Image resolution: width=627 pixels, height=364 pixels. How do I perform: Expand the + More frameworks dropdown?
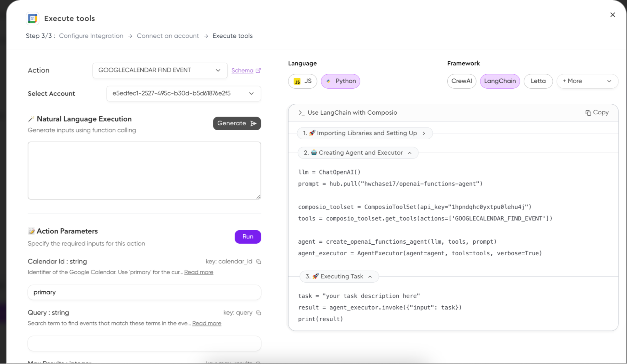point(587,81)
